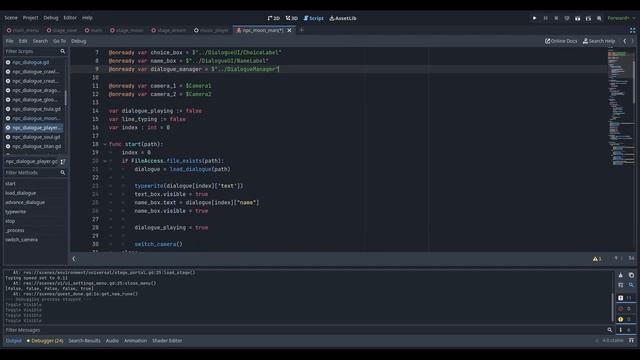Fold the if FileAccess block
This screenshot has height=360, width=640.
(x=105, y=161)
